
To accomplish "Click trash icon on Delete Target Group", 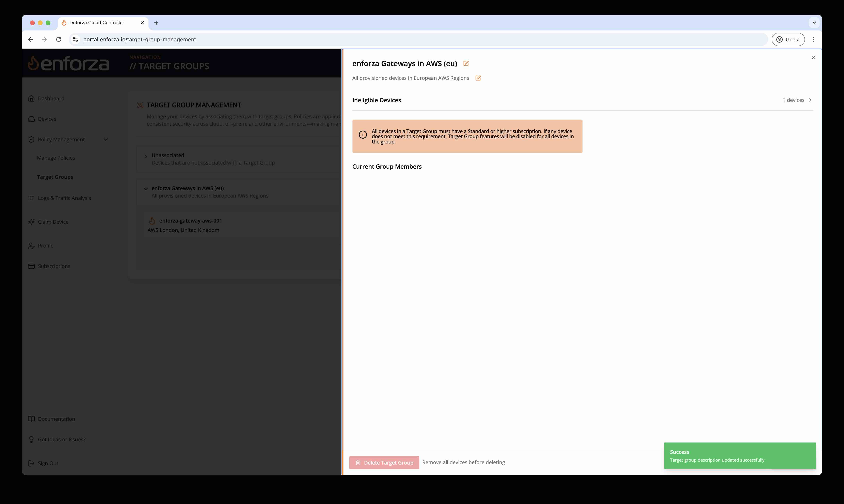I will pyautogui.click(x=358, y=463).
